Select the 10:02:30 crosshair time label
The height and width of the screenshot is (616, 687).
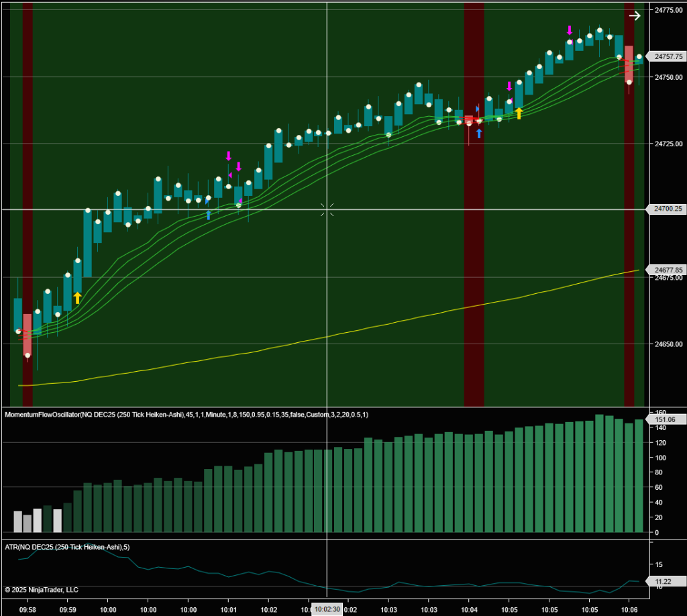click(x=327, y=609)
